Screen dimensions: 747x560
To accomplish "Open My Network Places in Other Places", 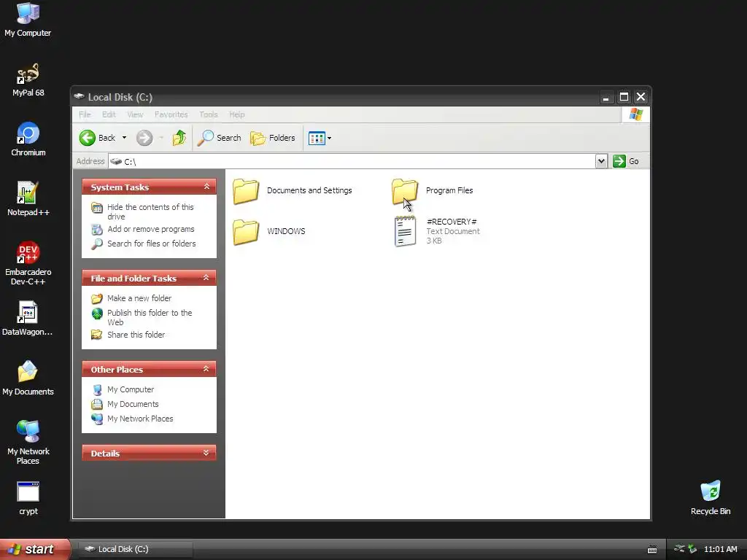I will [140, 419].
